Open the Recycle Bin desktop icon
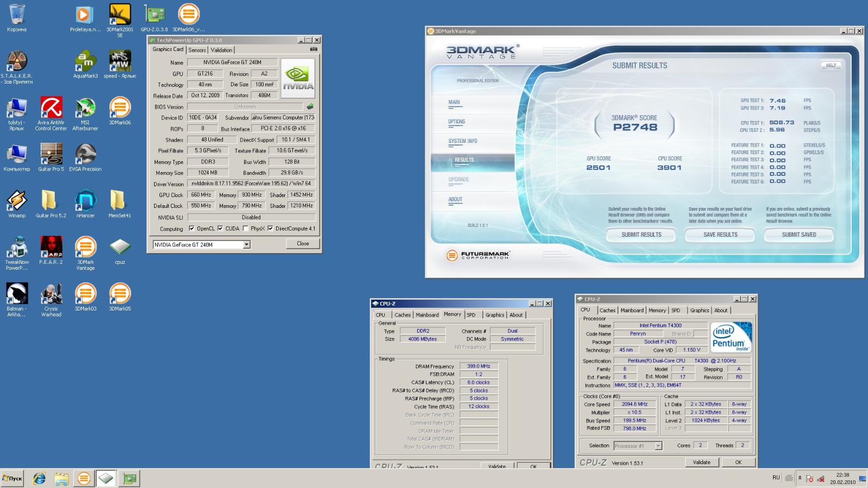 click(x=17, y=18)
